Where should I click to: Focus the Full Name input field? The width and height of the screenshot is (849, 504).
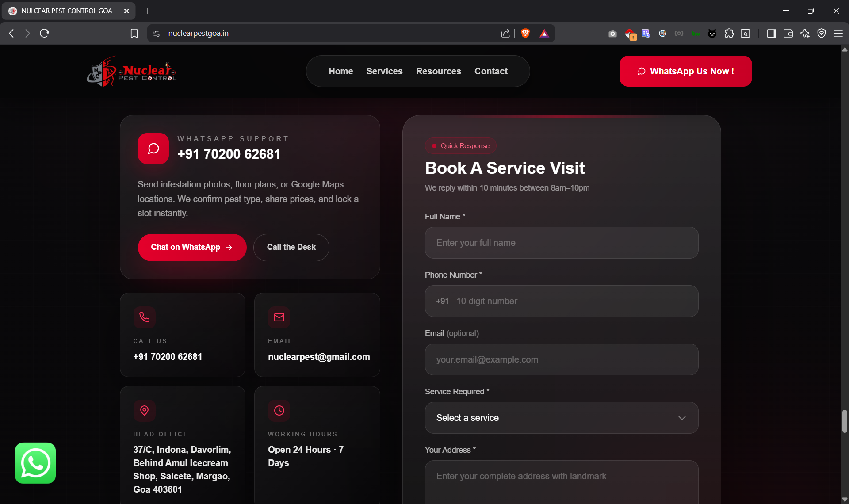(562, 243)
